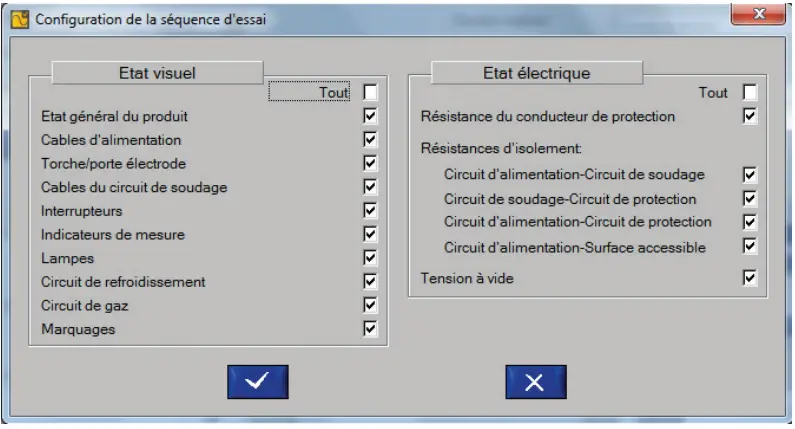Uncheck Indicateurs de mesure
Viewport: 795px width, 429px height.
pos(370,234)
